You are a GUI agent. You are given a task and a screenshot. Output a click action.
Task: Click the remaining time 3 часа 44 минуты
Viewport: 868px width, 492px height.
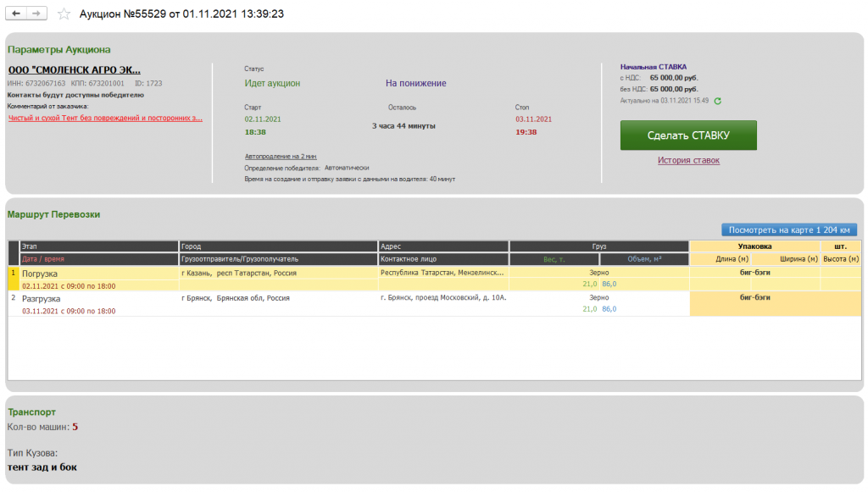pos(403,126)
